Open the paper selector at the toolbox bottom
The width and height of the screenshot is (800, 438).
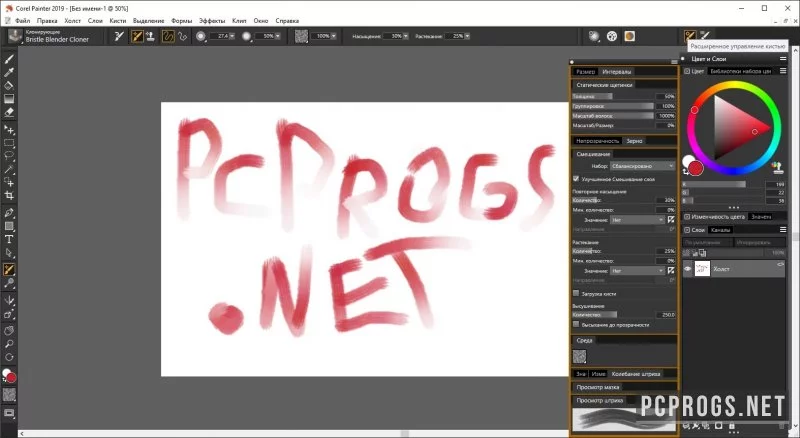pyautogui.click(x=9, y=394)
